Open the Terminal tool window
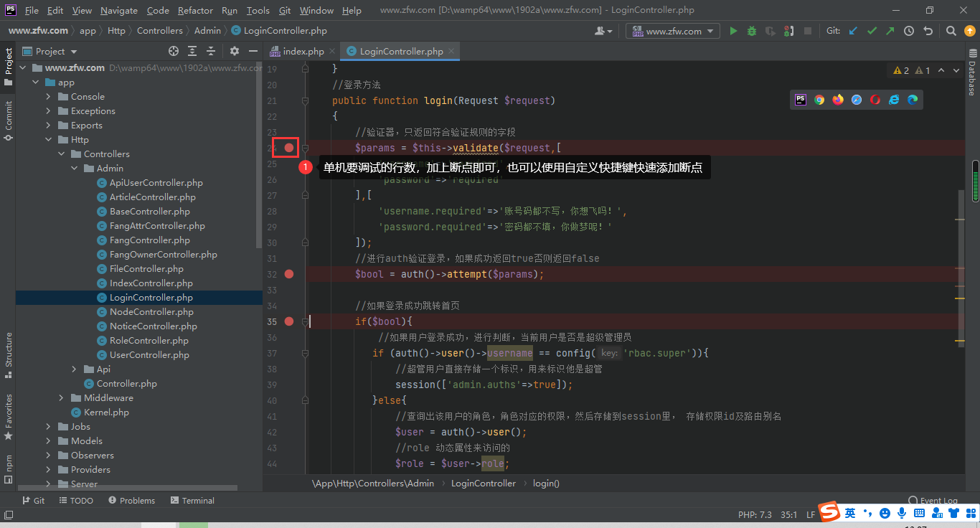Viewport: 980px width, 528px height. pyautogui.click(x=192, y=500)
